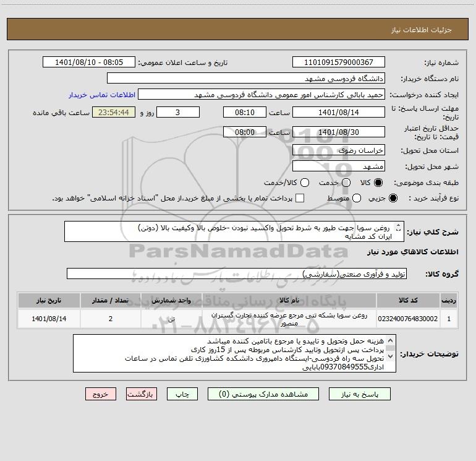This screenshot has height=461, width=476.
Task: Click the شهر محل تحویل field مشهد
Action: pyautogui.click(x=339, y=166)
